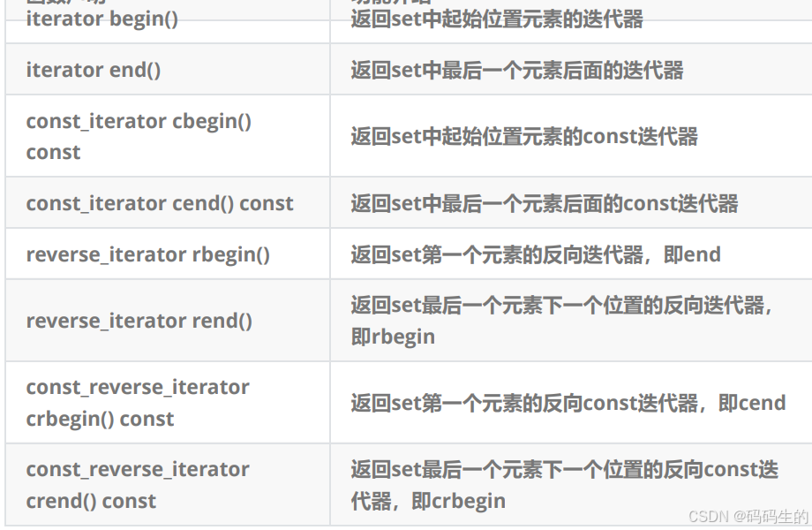Viewport: 812px width, 530px height.
Task: Click 'const_iterator cbegin() const' text
Action: coord(139,136)
